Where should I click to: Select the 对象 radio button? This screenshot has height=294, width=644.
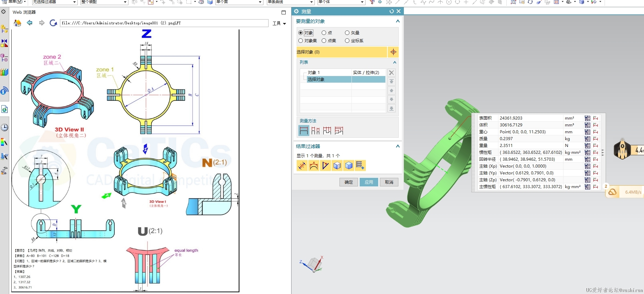click(x=300, y=33)
